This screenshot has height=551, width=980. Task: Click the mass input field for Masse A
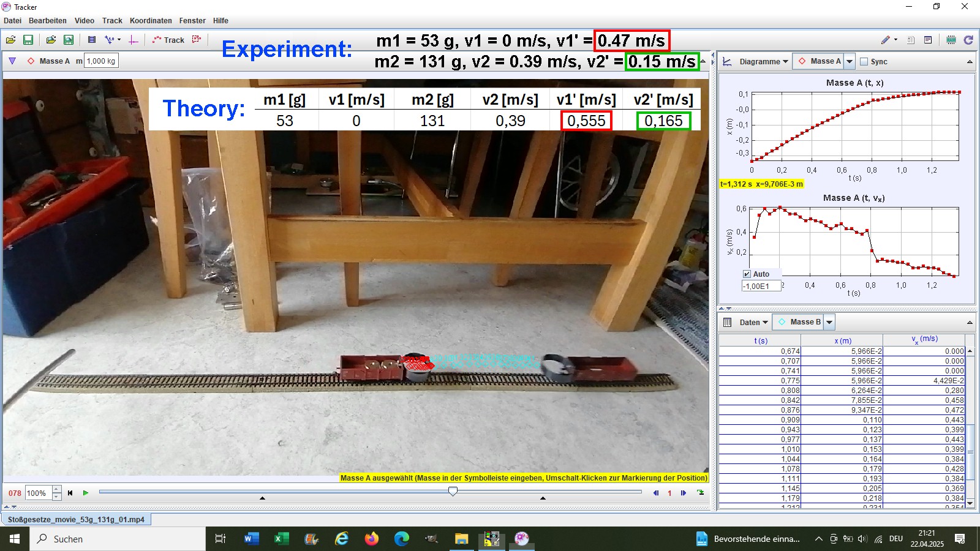pos(101,61)
